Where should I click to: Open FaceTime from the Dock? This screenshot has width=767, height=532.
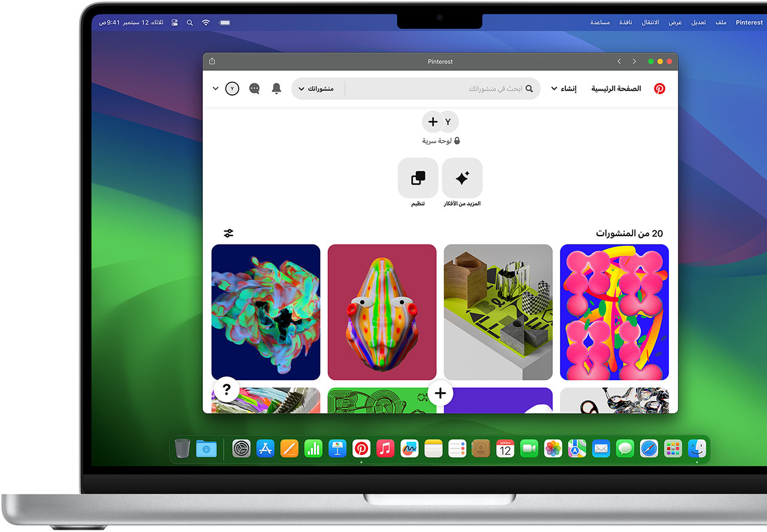point(529,448)
